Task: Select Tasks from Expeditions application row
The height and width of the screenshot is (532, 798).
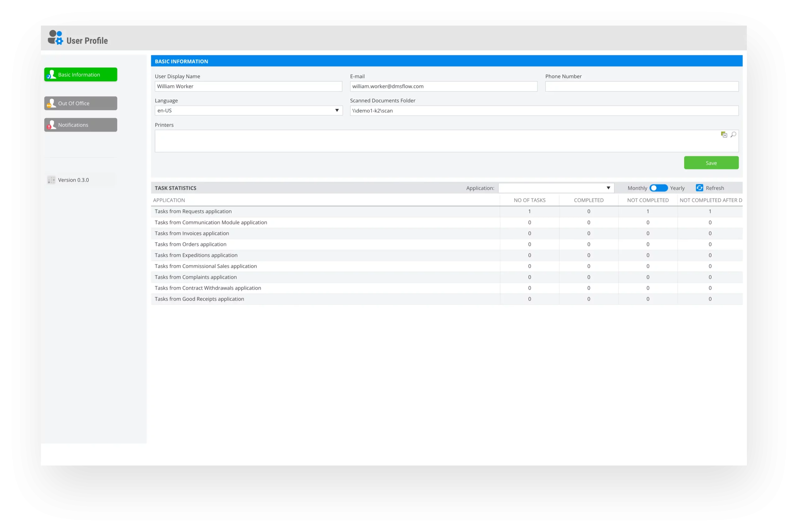Action: click(x=446, y=255)
